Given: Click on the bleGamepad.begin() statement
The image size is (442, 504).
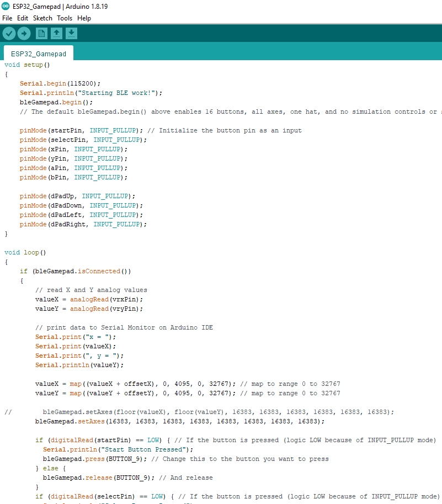Looking at the screenshot, I should click(x=56, y=102).
